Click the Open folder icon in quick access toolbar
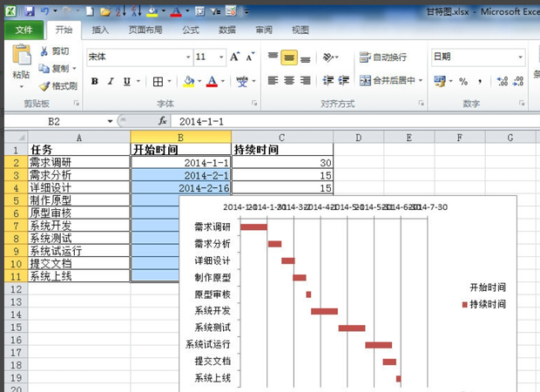This screenshot has height=392, width=540. coord(105,11)
